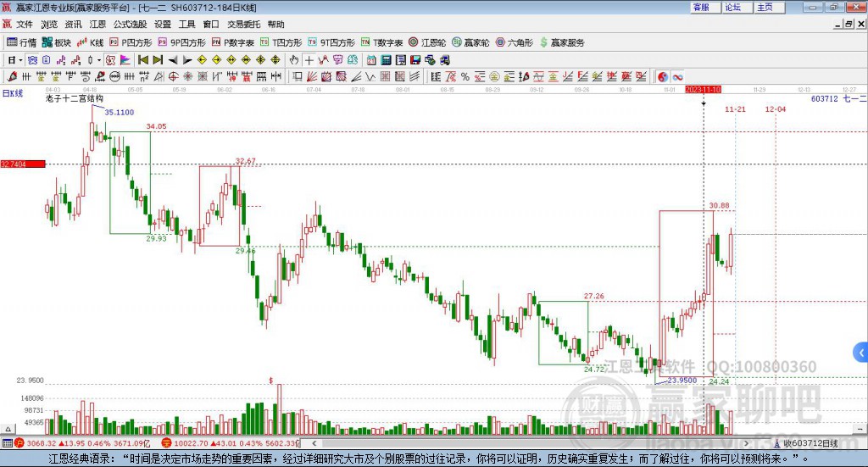Open the 江恩 menu
Screen dimensions: 868x467
97,25
